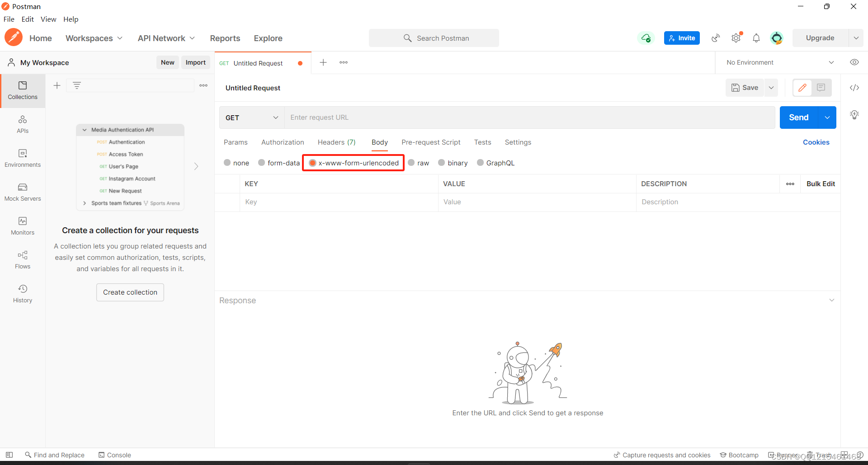
Task: Collapse the Response panel chevron
Action: click(x=832, y=301)
